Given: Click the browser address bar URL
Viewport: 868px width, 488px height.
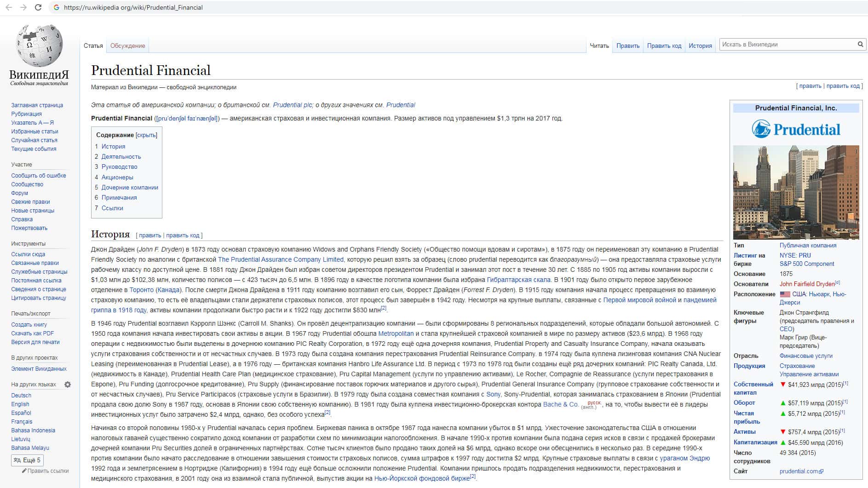Looking at the screenshot, I should coord(133,7).
